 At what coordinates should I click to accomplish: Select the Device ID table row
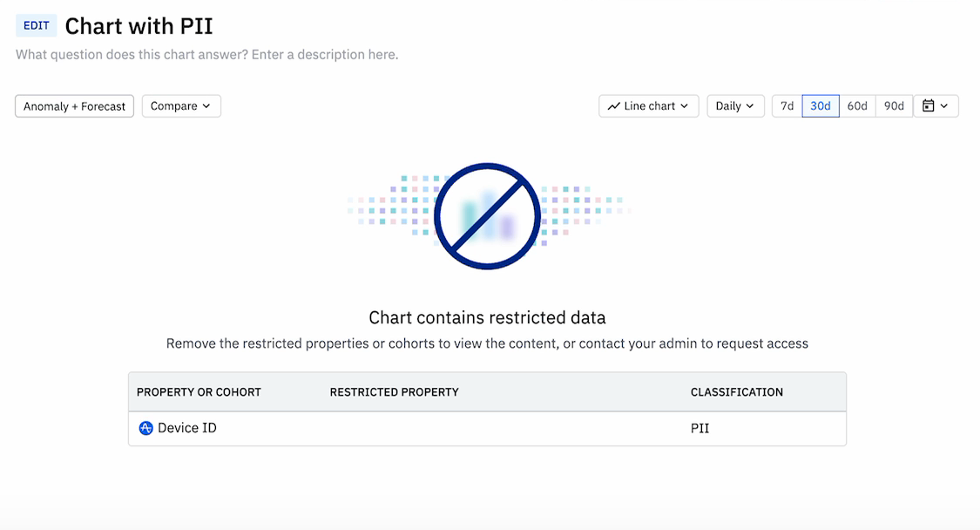[488, 429]
